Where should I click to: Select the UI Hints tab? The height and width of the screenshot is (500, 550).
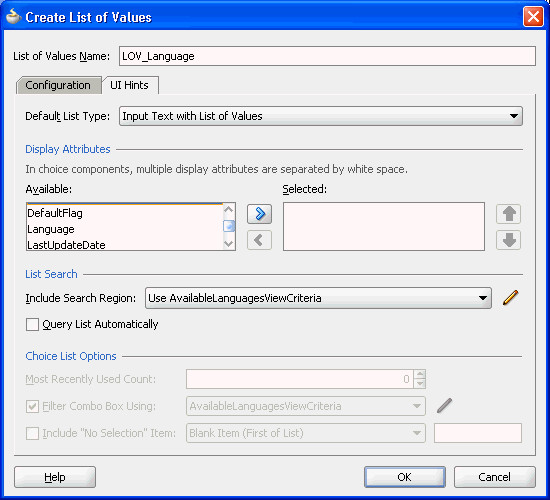tap(130, 85)
